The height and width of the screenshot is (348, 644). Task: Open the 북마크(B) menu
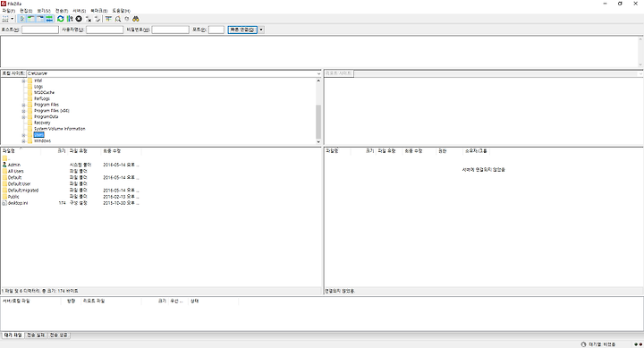pyautogui.click(x=98, y=11)
